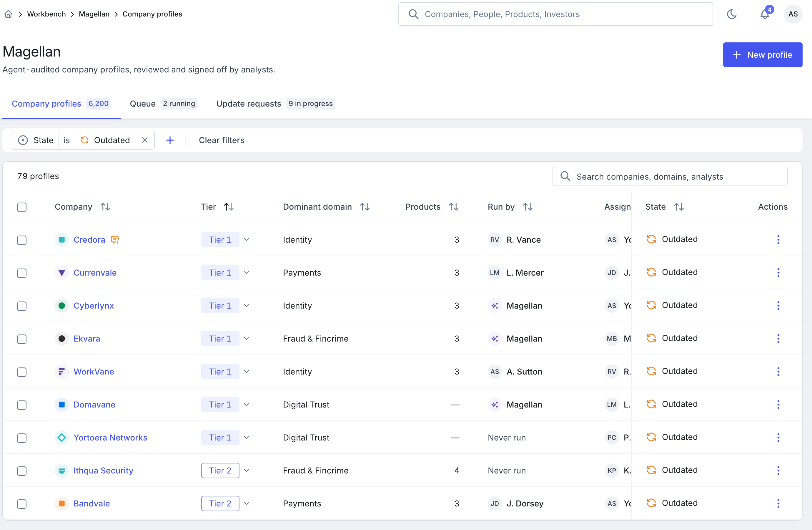The width and height of the screenshot is (812, 530).
Task: Select the WorkVane row checkbox
Action: pyautogui.click(x=22, y=372)
